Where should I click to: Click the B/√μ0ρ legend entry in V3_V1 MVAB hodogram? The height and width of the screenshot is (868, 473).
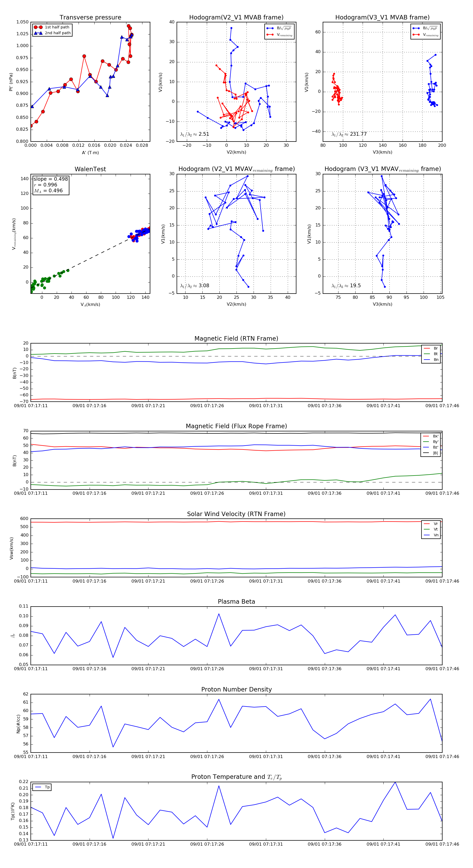click(x=425, y=28)
